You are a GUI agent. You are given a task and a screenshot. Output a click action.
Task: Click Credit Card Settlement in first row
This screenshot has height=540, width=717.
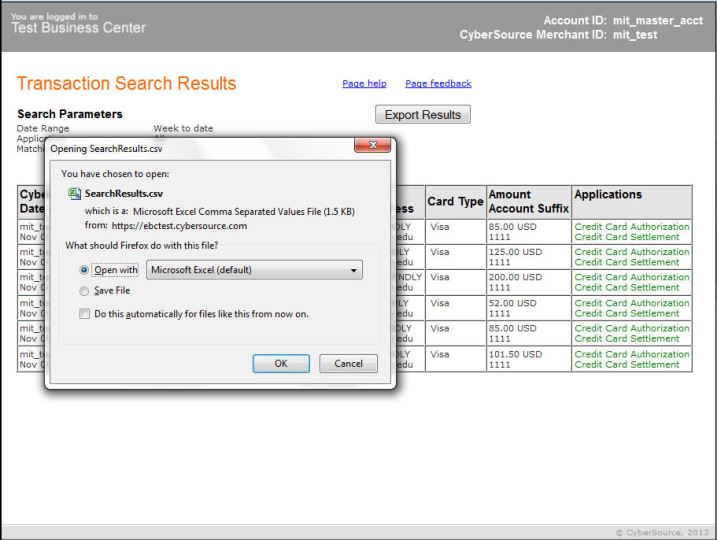627,236
